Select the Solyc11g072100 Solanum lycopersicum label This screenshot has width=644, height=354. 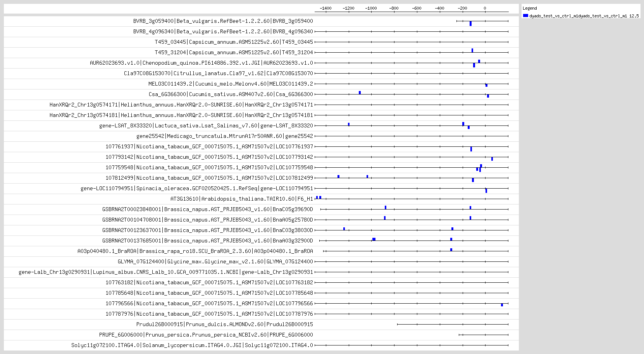192,345
